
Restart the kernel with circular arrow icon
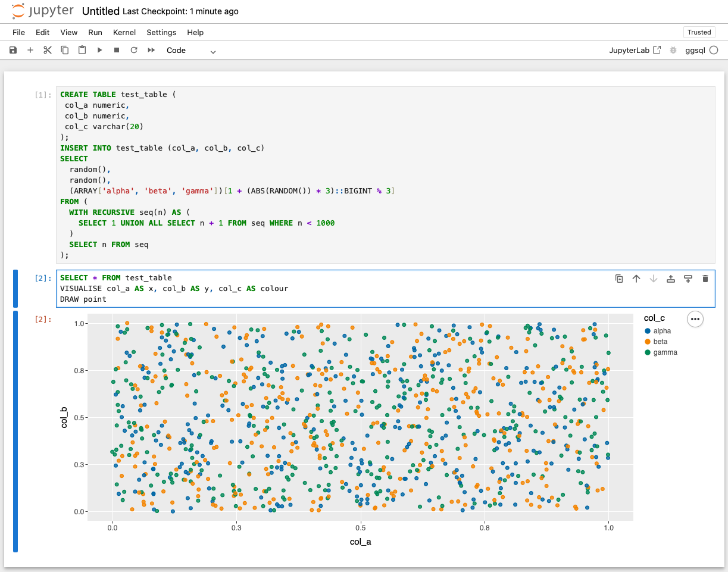134,51
